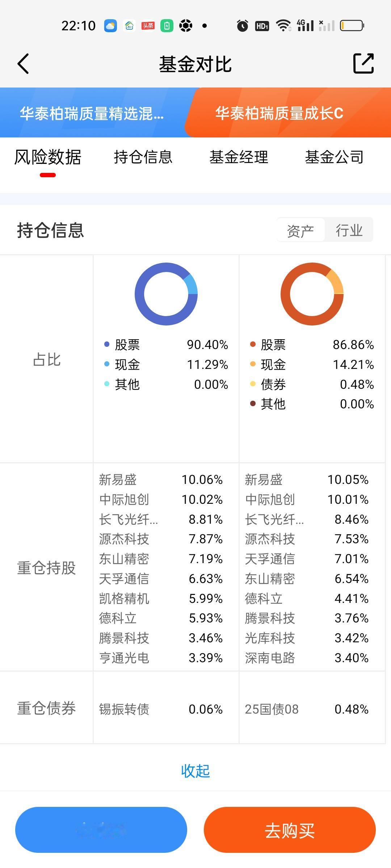This screenshot has width=391, height=868.
Task: Tap the alarm clock status icon
Action: pyautogui.click(x=242, y=26)
